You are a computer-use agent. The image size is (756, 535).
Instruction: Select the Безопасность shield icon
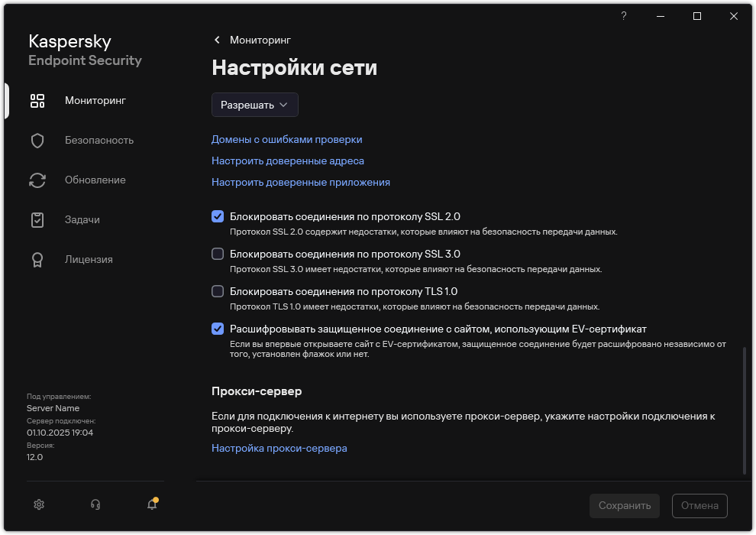click(37, 140)
